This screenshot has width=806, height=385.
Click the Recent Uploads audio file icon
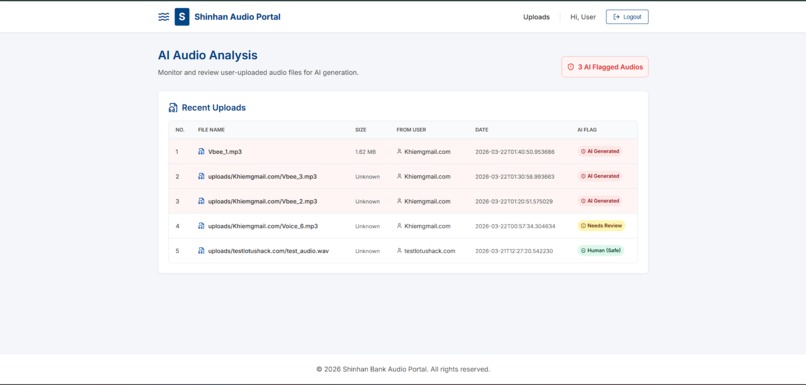173,108
